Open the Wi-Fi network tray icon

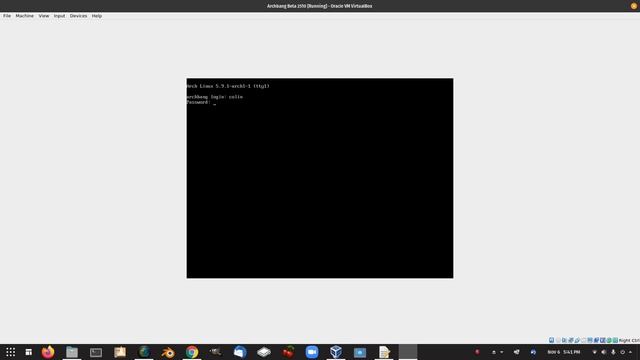point(594,352)
